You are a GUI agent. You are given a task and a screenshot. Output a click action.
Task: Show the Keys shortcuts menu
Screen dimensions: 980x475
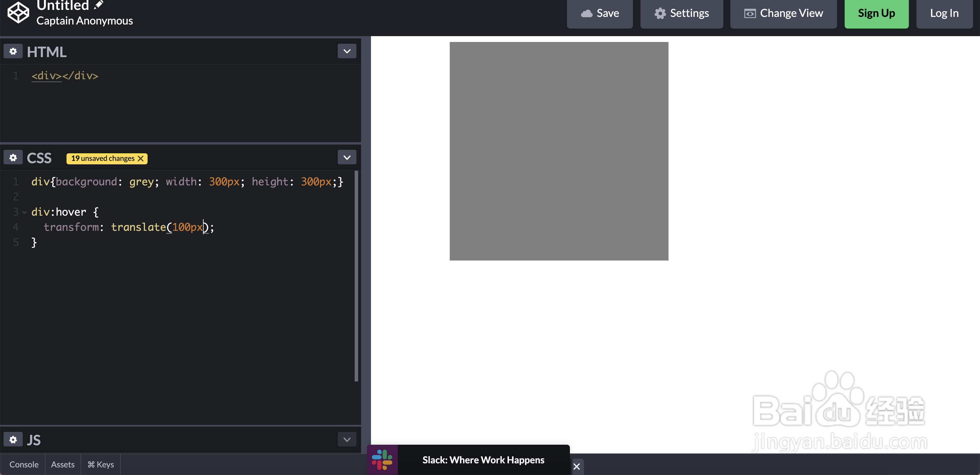[x=101, y=464]
